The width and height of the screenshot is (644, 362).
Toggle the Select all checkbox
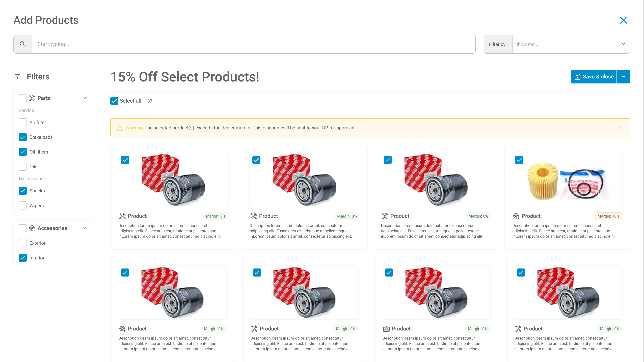click(x=114, y=101)
